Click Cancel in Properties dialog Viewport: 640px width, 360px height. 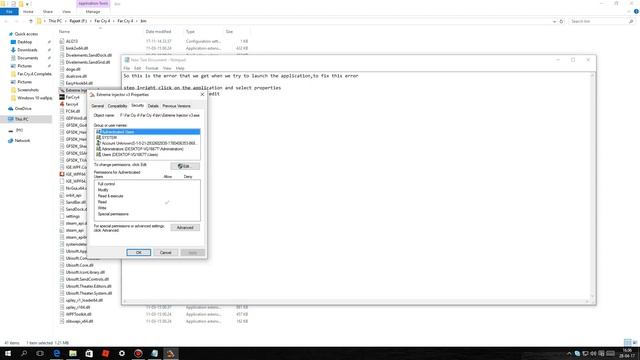165,253
